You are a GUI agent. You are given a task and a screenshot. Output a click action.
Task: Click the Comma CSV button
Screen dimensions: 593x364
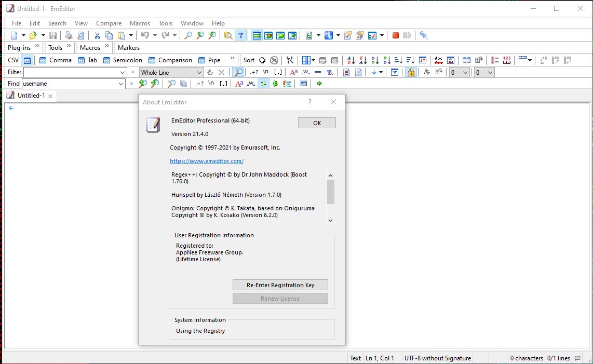[56, 60]
